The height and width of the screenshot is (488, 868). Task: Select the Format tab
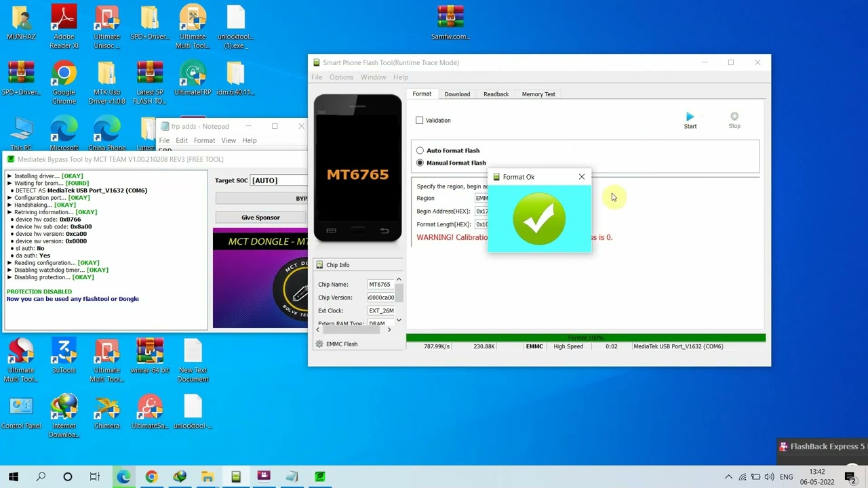422,94
